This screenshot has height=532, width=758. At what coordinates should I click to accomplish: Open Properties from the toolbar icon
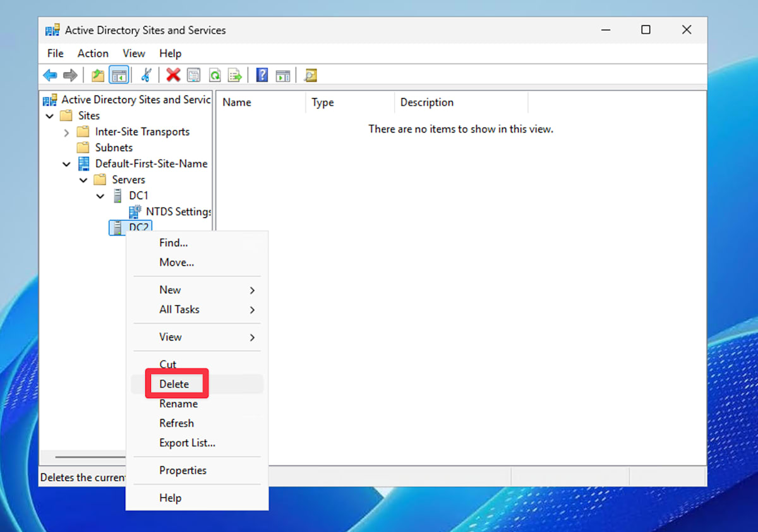[194, 75]
